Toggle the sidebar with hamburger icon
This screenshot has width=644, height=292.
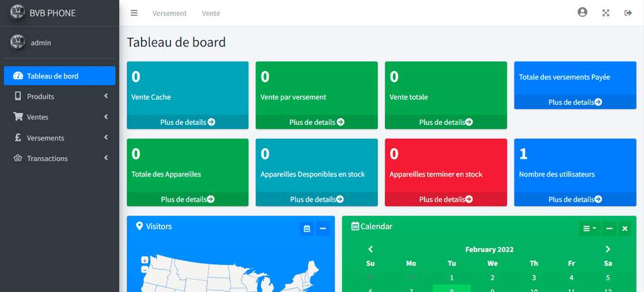pyautogui.click(x=134, y=13)
